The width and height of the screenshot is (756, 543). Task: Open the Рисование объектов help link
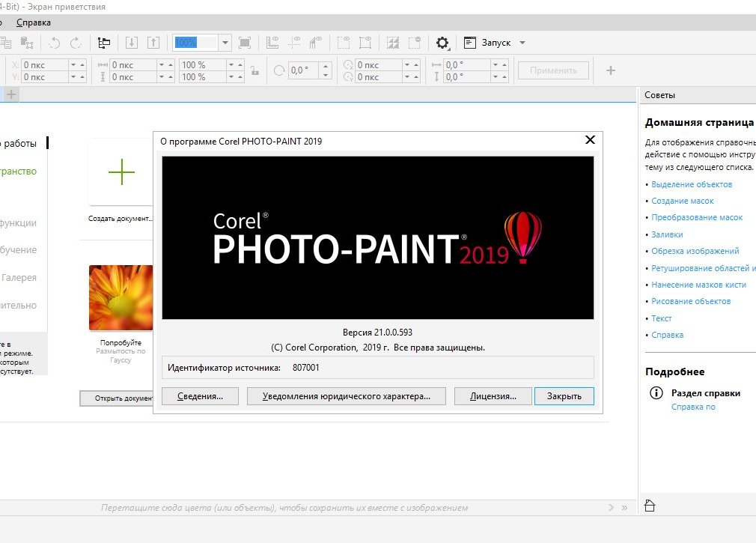click(691, 301)
